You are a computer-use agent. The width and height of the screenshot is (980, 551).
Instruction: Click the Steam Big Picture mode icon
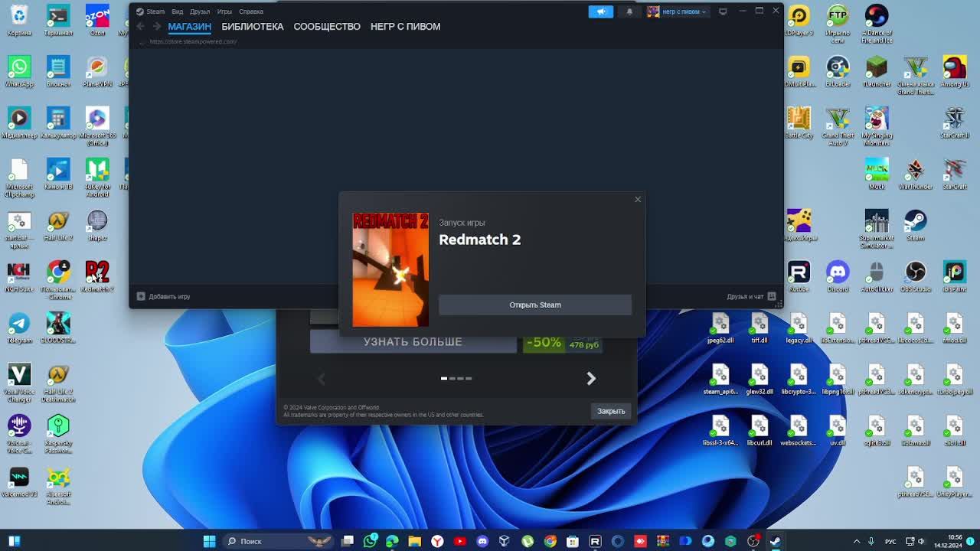tap(723, 11)
